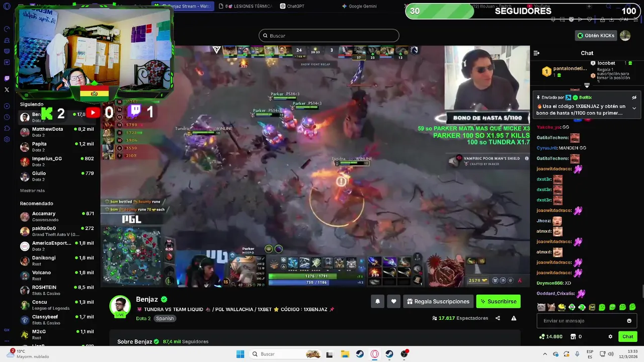Click username Goddard_Crixalis in chat
Image resolution: width=644 pixels, height=362 pixels.
click(x=555, y=294)
